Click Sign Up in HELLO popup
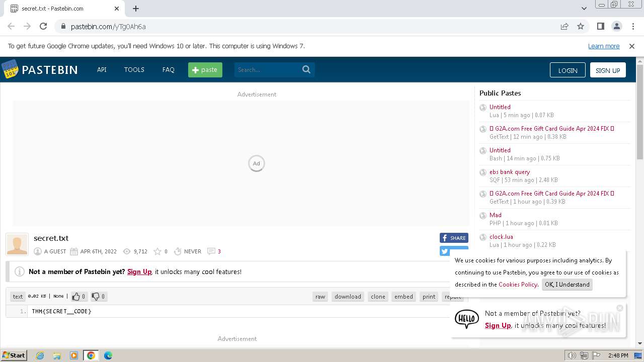644x362 pixels. pyautogui.click(x=498, y=326)
